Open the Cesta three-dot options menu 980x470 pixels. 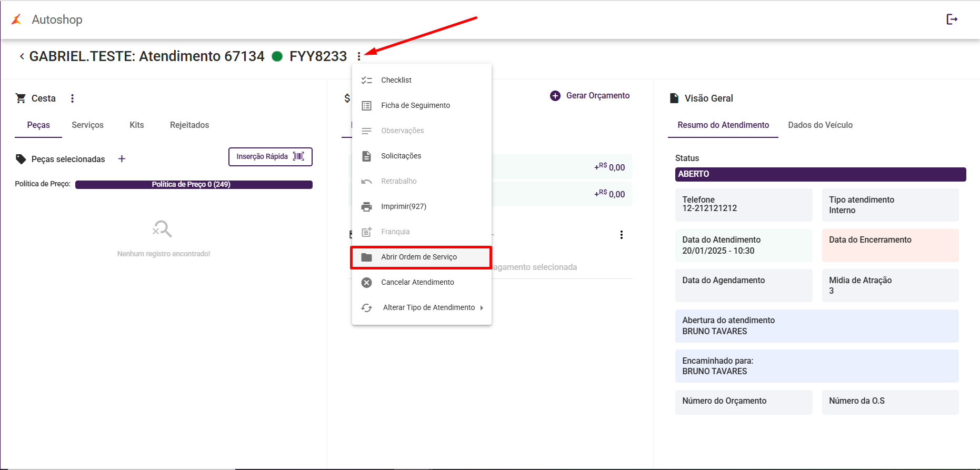coord(73,98)
